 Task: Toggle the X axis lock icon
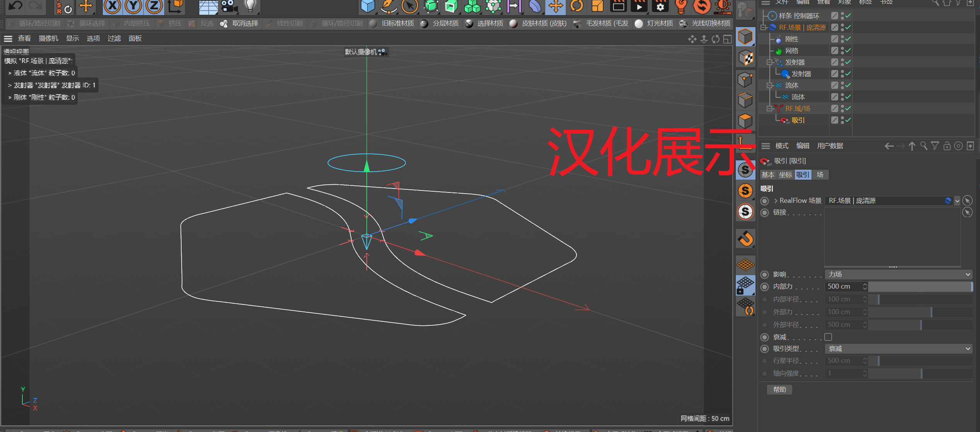[112, 6]
